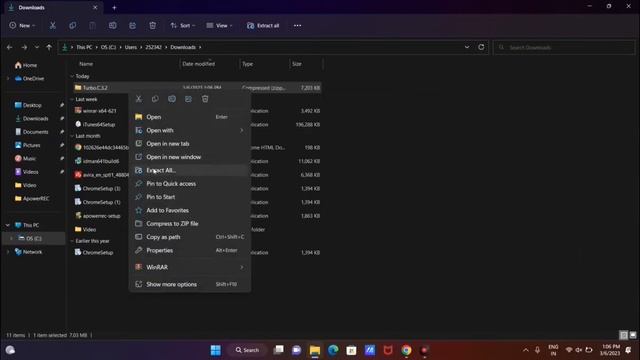Viewport: 640px width, 360px height.
Task: Choose Open from the context menu
Action: coord(189,117)
